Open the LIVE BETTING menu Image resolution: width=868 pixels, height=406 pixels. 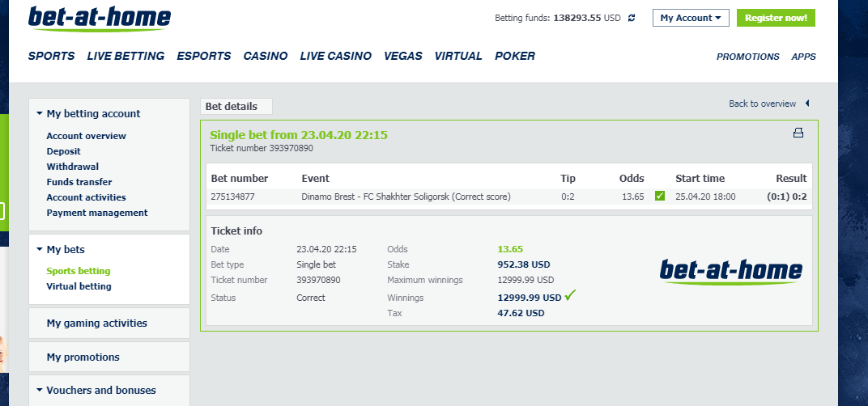click(x=126, y=56)
